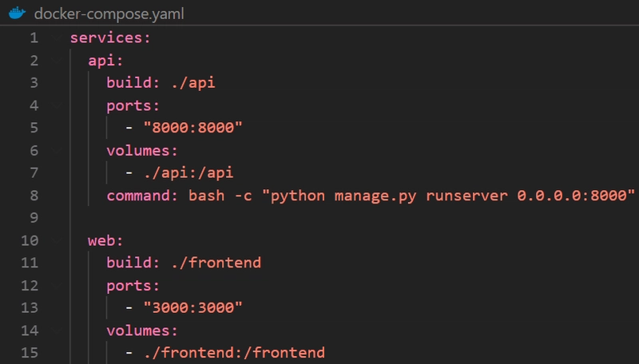The height and width of the screenshot is (364, 639).
Task: Fold the api volumes block on line 6
Action: [56, 151]
